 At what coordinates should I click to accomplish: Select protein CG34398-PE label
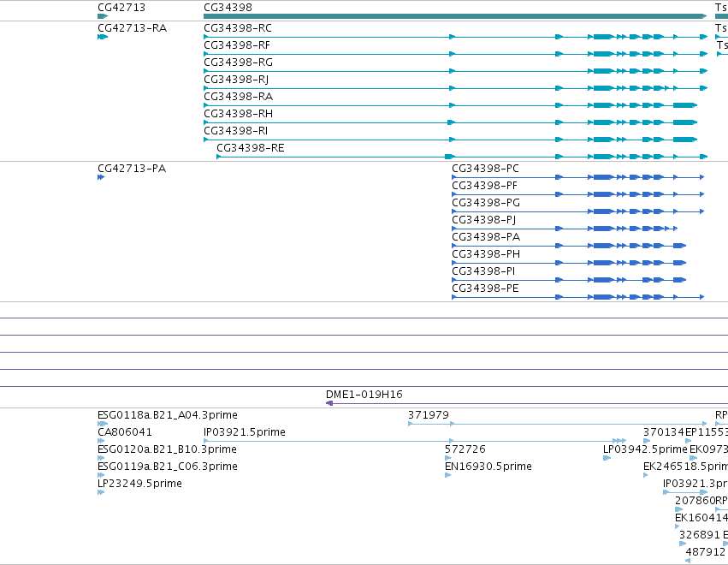coord(485,288)
